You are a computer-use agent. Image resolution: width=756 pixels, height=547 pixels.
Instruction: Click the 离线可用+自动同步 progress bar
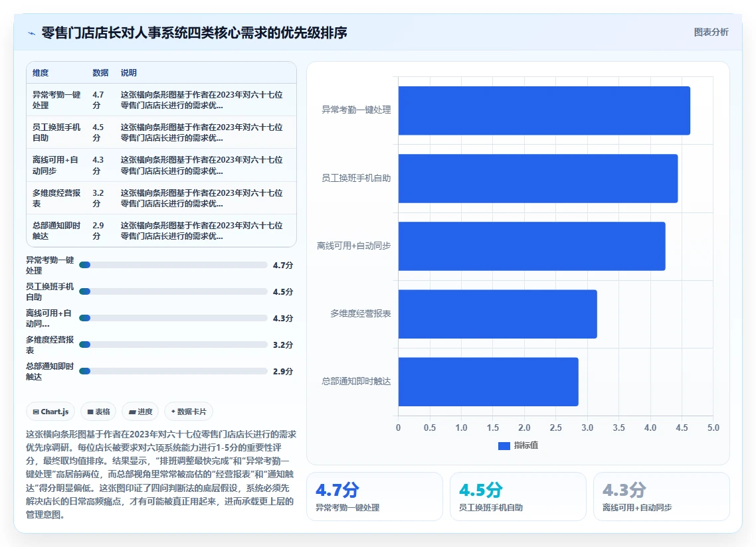(x=173, y=318)
